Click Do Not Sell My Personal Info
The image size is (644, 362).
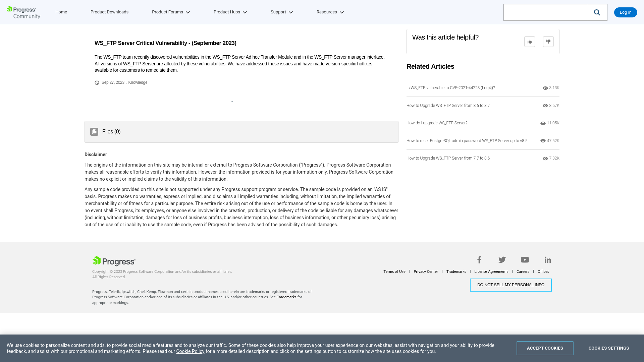(511, 285)
